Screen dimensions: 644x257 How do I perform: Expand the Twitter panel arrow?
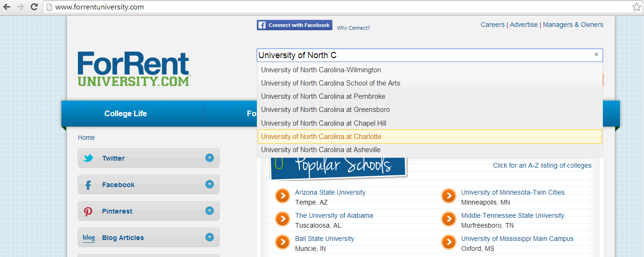tap(210, 158)
